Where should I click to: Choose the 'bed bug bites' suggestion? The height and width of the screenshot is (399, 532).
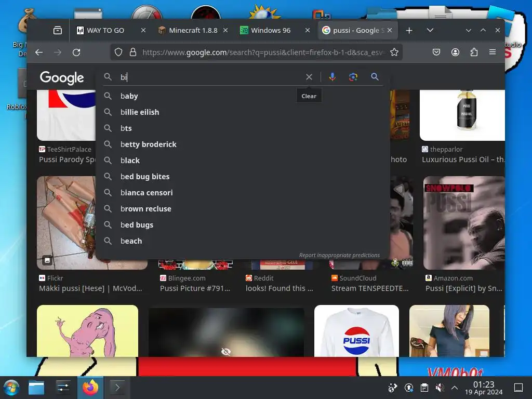[x=242, y=177]
